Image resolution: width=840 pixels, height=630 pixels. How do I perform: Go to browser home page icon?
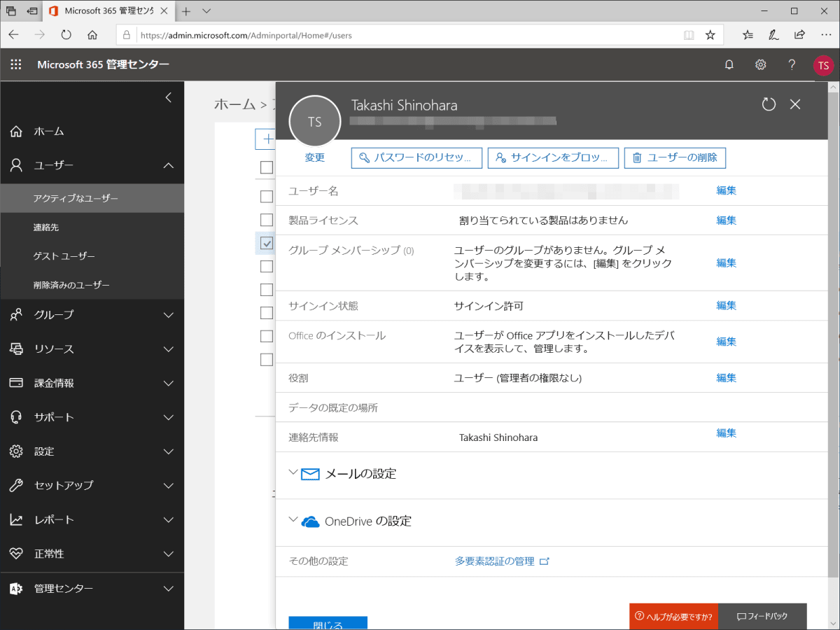[92, 34]
